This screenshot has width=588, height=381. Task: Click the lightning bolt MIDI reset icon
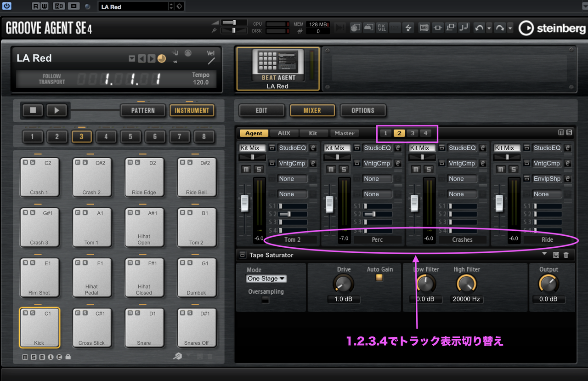(408, 28)
